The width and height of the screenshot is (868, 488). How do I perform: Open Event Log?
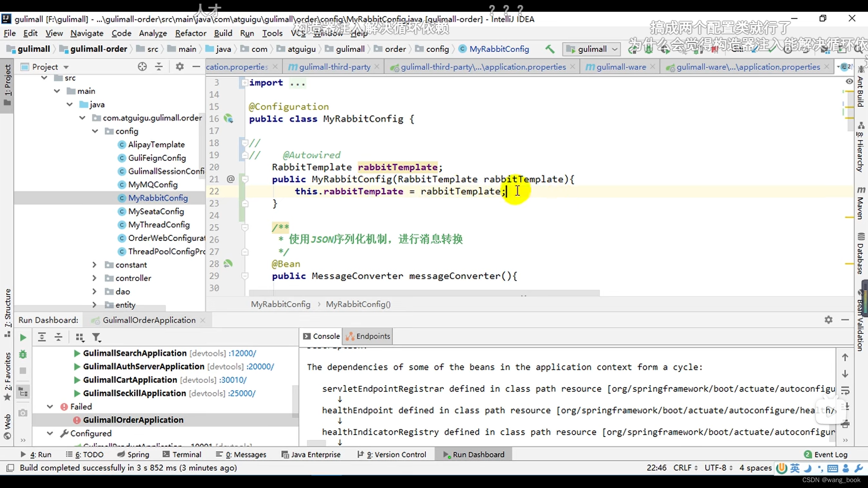826,455
